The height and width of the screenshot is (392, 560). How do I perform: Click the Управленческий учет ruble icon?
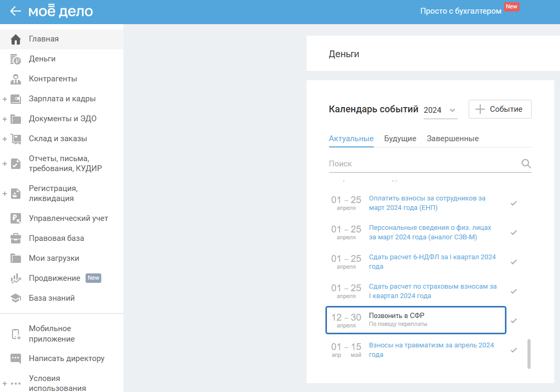coord(16,218)
